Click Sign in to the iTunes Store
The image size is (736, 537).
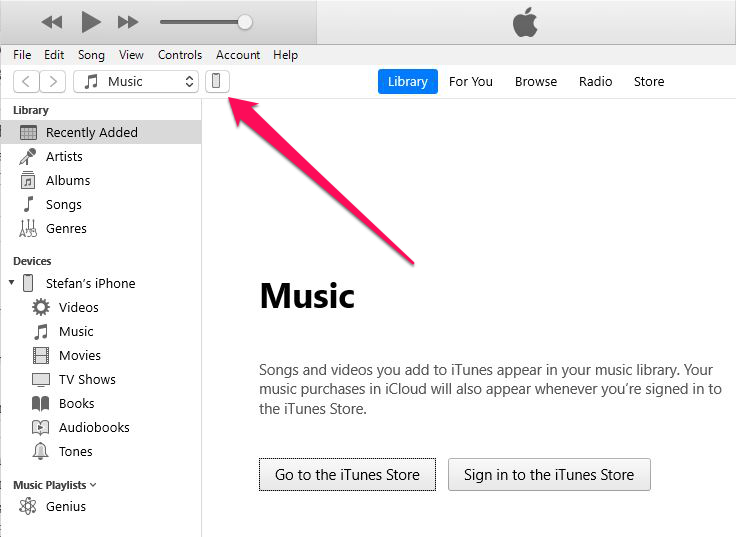(549, 475)
